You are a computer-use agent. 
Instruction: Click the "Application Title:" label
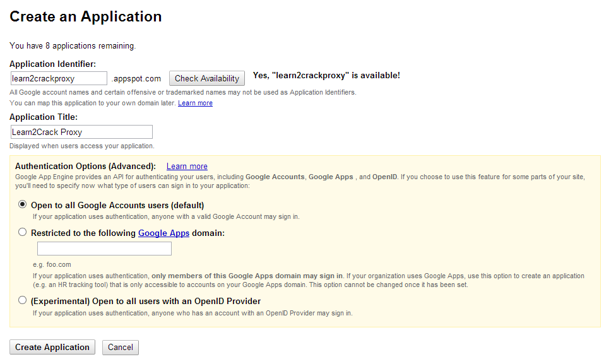(44, 117)
